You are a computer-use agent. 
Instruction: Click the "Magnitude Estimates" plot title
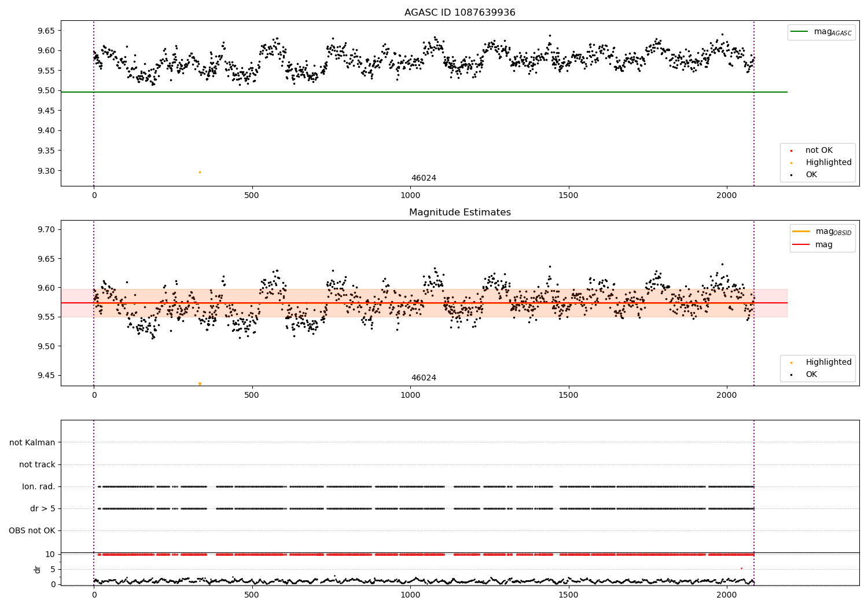(x=459, y=213)
